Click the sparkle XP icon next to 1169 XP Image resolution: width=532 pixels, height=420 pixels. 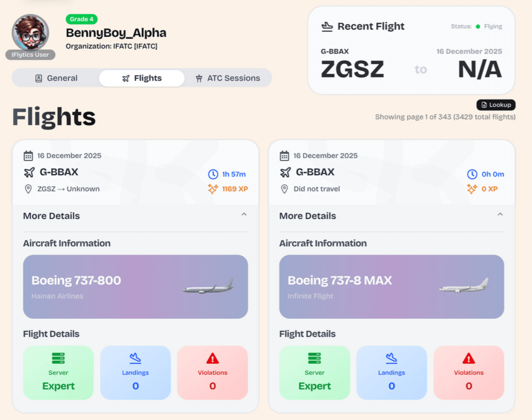pos(213,189)
